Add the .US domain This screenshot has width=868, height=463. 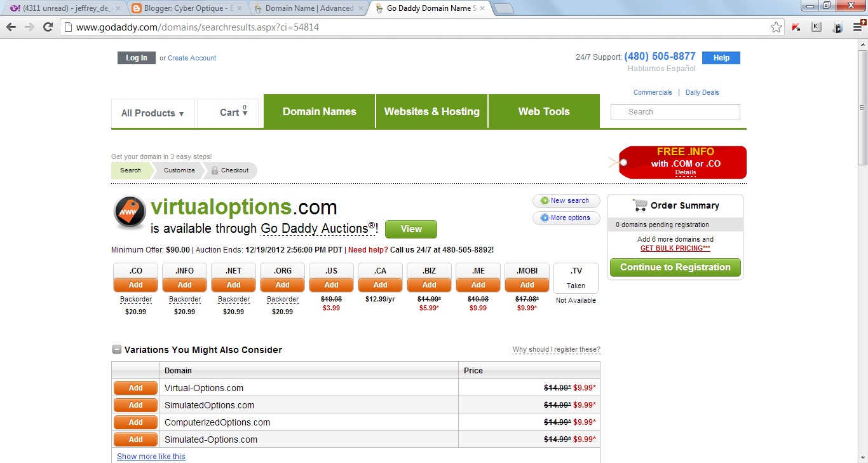(x=332, y=285)
